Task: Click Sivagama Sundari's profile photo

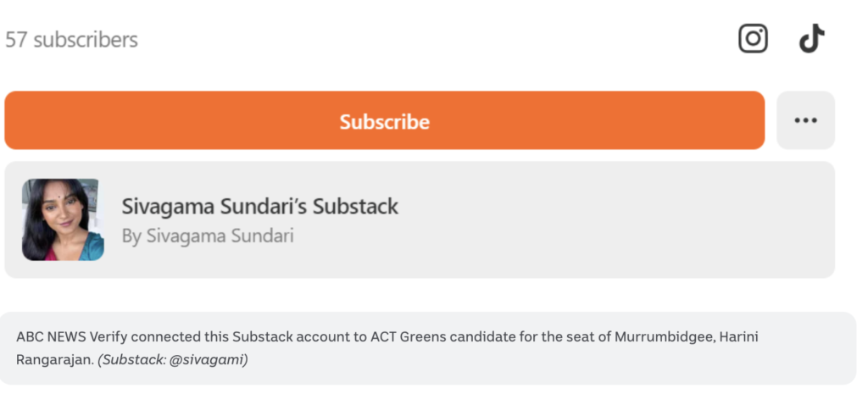Action: click(x=63, y=219)
